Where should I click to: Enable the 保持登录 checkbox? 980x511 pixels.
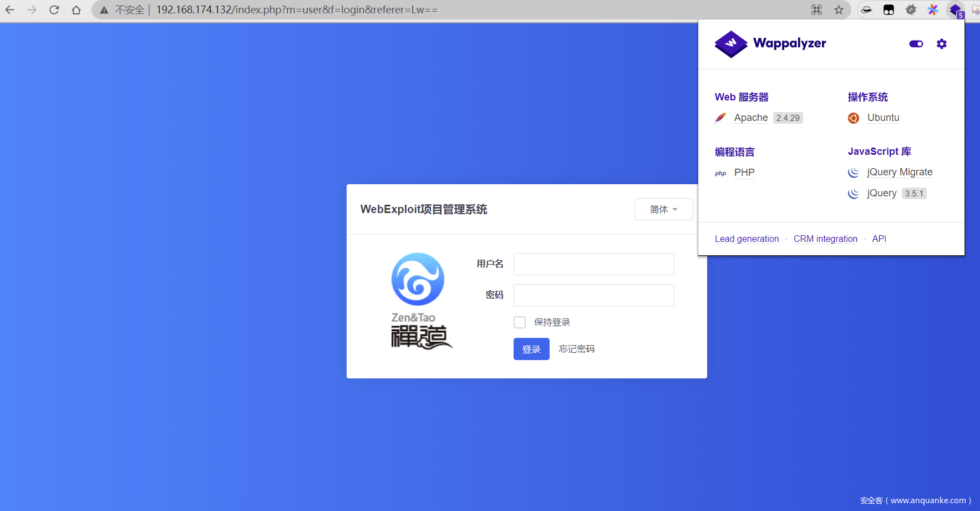[520, 322]
